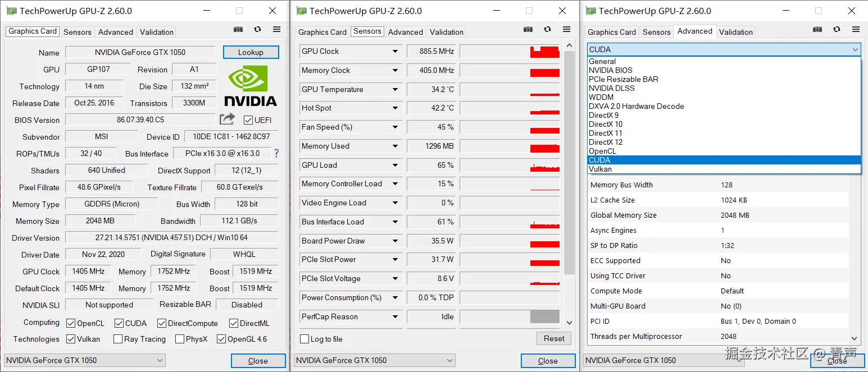The image size is (868, 372).
Task: Open GPU Load sensor dropdown arrow
Action: (396, 166)
